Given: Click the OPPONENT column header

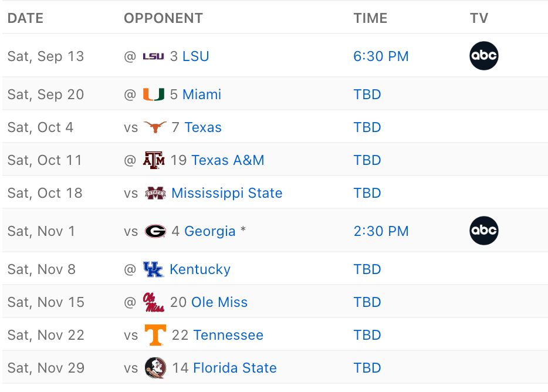Looking at the screenshot, I should click(163, 18).
